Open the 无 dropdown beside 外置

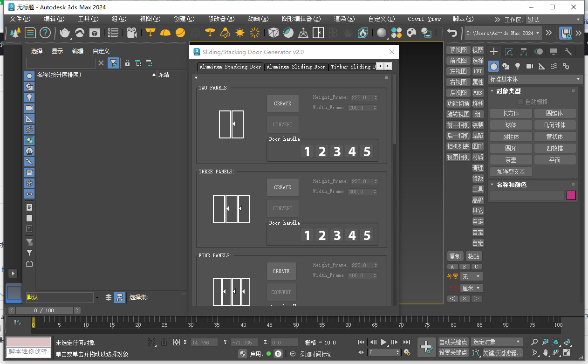tap(471, 277)
